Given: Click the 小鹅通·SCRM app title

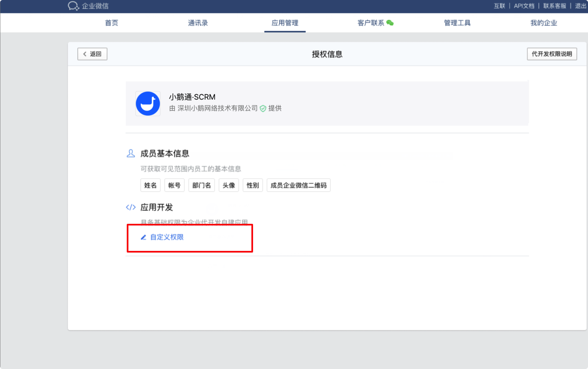Looking at the screenshot, I should [192, 97].
